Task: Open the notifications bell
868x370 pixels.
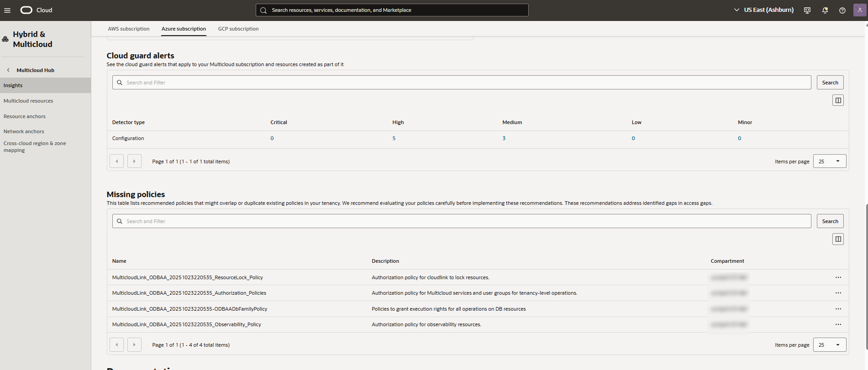Action: coord(825,10)
